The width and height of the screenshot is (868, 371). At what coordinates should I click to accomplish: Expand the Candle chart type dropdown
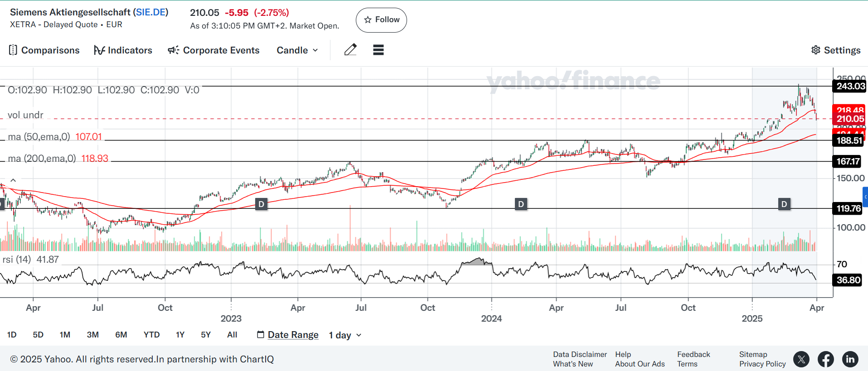coord(297,50)
